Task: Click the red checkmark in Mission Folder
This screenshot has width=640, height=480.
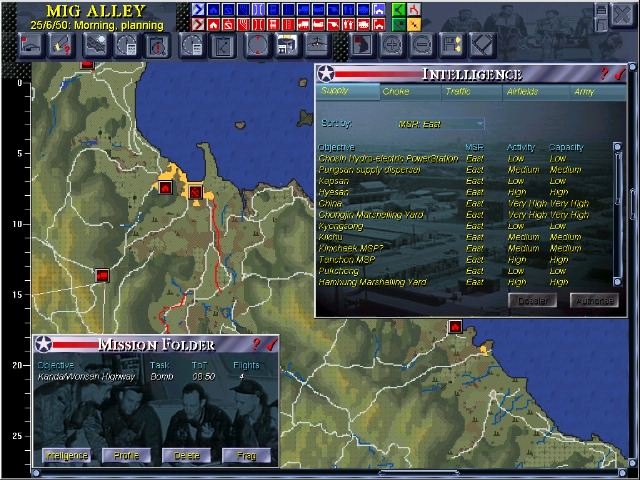Action: click(271, 344)
